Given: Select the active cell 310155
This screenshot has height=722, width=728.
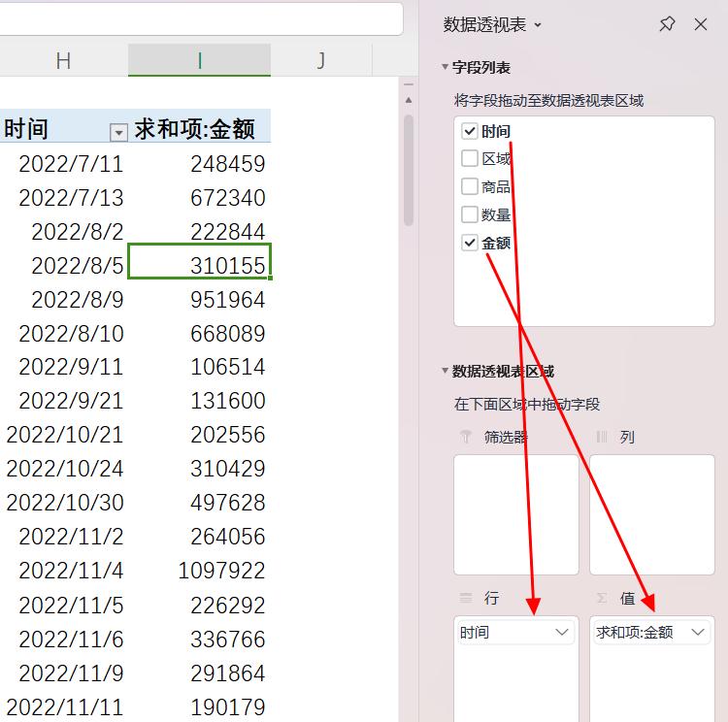Looking at the screenshot, I should coord(199,261).
